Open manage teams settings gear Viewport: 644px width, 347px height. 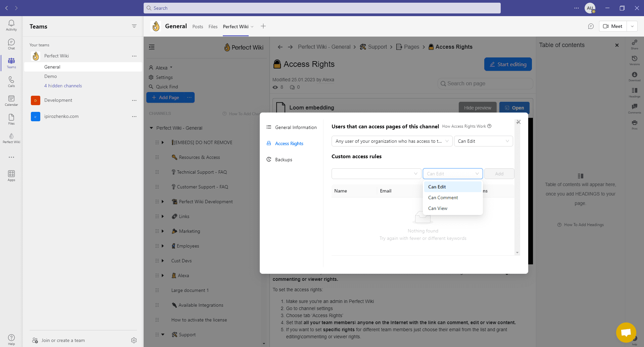click(134, 340)
